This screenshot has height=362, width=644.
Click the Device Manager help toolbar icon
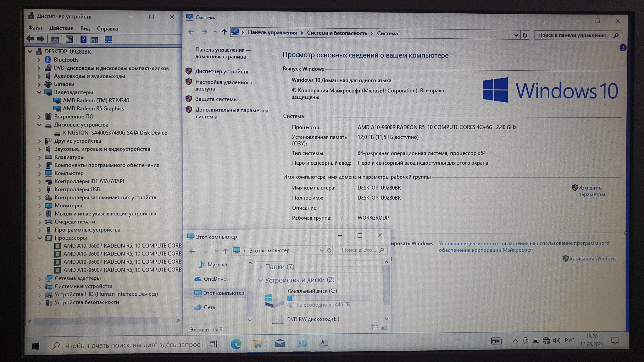click(83, 40)
